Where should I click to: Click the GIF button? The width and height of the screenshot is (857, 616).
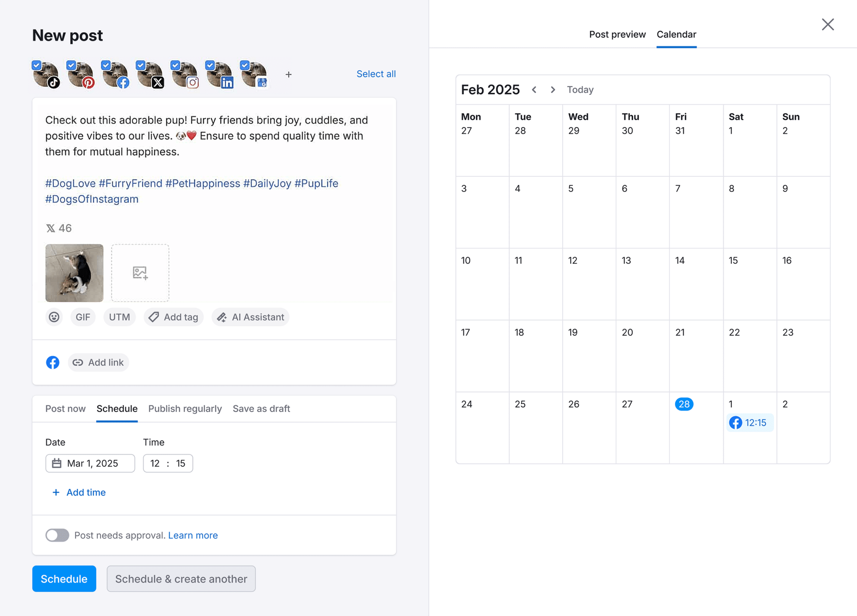(x=83, y=317)
